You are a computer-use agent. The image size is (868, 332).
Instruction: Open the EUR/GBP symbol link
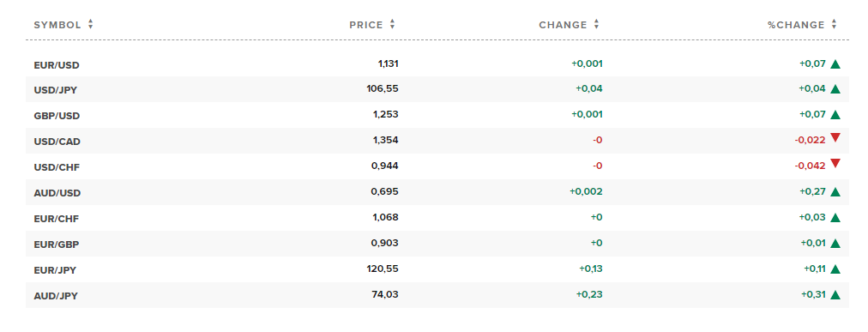56,244
